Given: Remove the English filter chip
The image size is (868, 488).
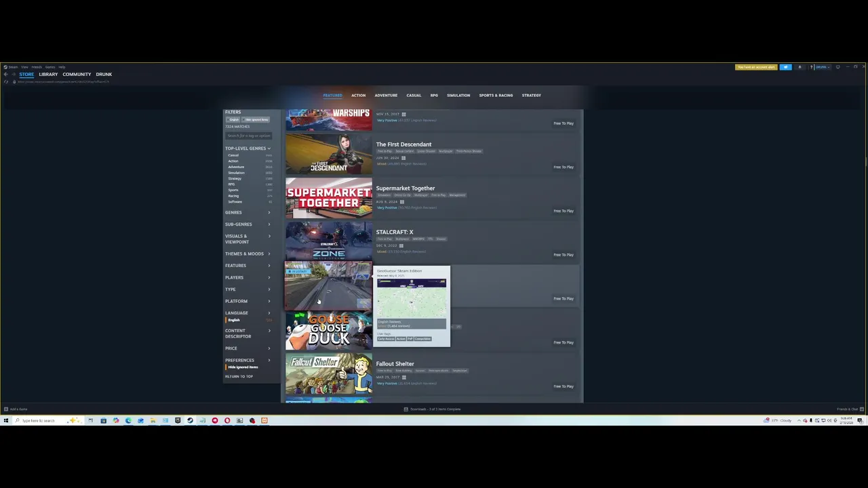Looking at the screenshot, I should [x=234, y=119].
